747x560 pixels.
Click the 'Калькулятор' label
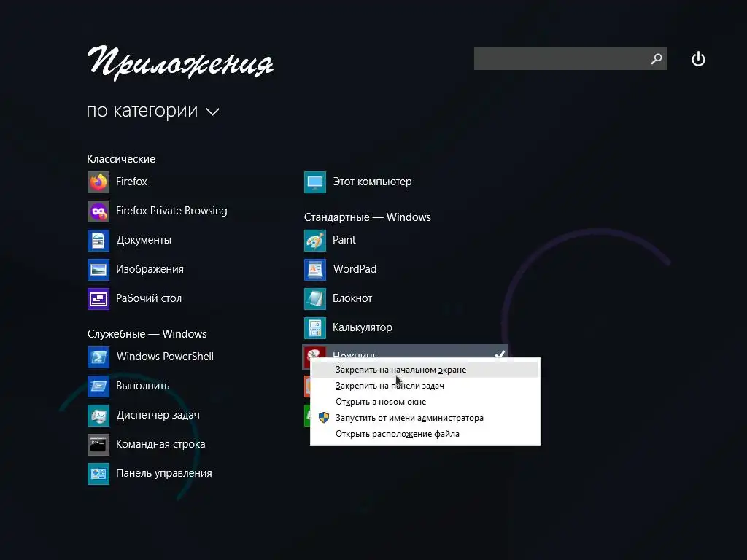click(362, 327)
